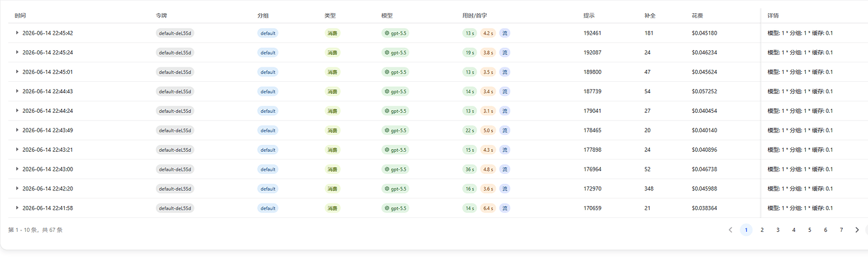Expand the 22:44:43 log row
The height and width of the screenshot is (257, 868).
tap(18, 91)
